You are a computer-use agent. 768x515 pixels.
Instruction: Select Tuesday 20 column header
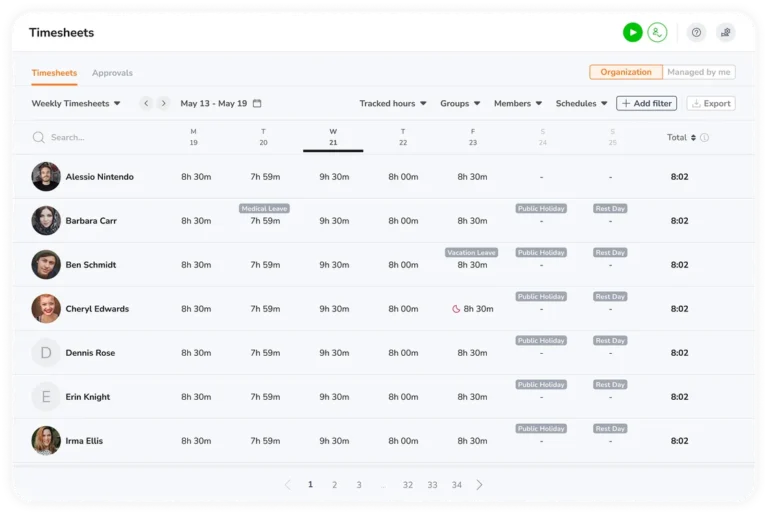click(264, 137)
